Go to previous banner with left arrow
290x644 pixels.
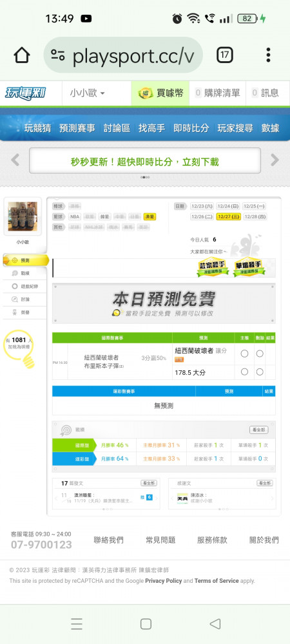pos(15,160)
